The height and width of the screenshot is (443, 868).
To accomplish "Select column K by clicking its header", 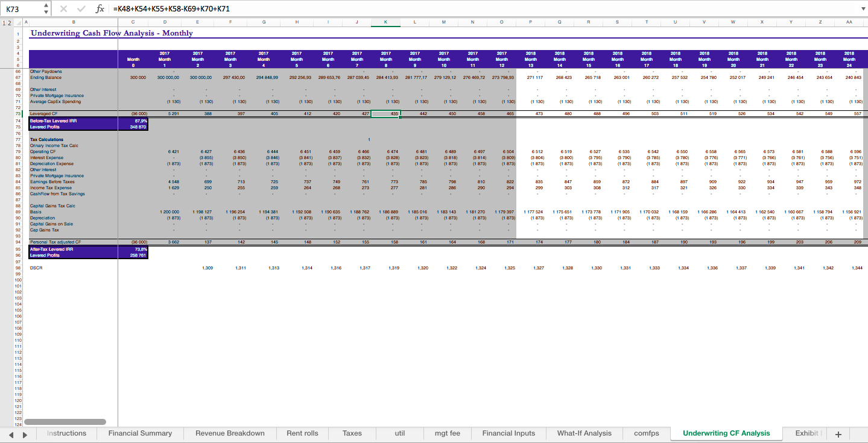I will (385, 21).
